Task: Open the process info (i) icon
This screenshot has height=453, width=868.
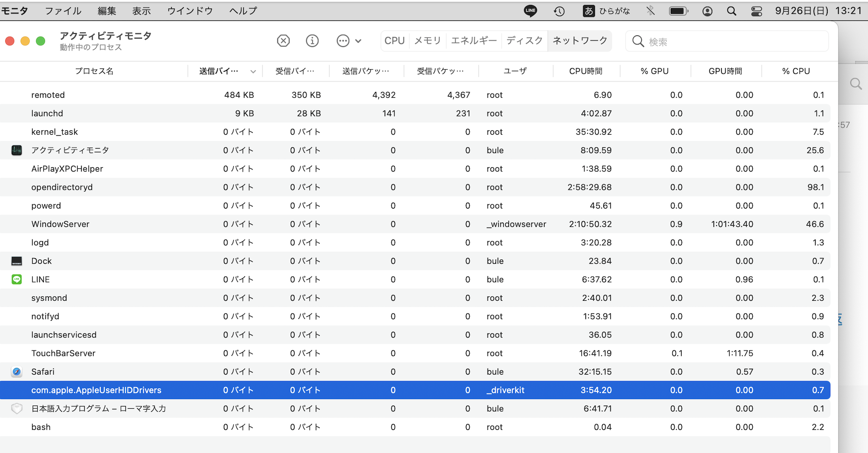Action: point(312,41)
